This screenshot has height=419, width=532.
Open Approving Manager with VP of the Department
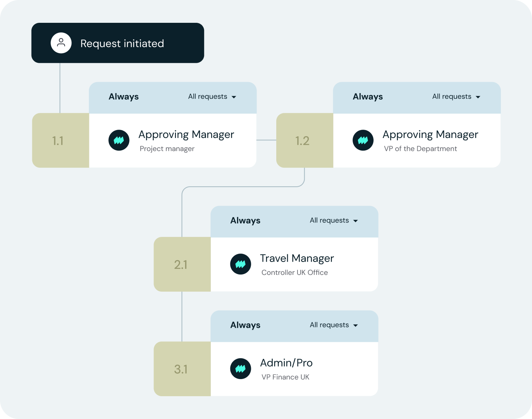pos(430,135)
